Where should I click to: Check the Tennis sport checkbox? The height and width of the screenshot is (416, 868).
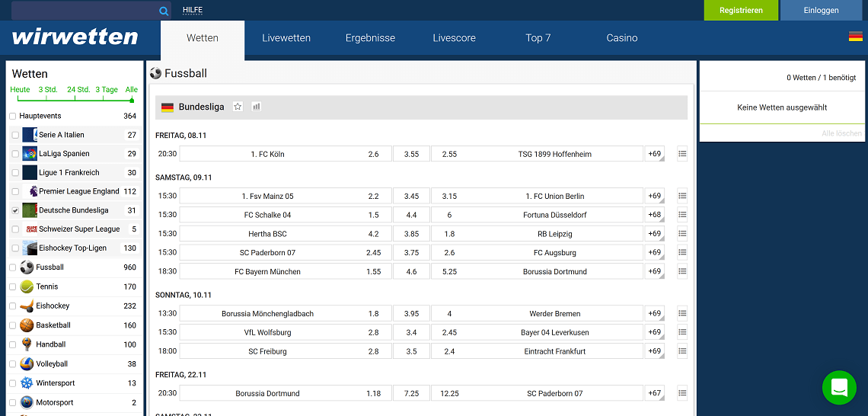(13, 287)
